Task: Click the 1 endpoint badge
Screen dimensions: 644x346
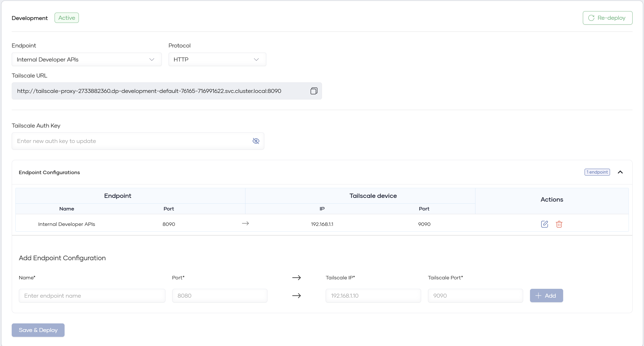Action: point(597,172)
